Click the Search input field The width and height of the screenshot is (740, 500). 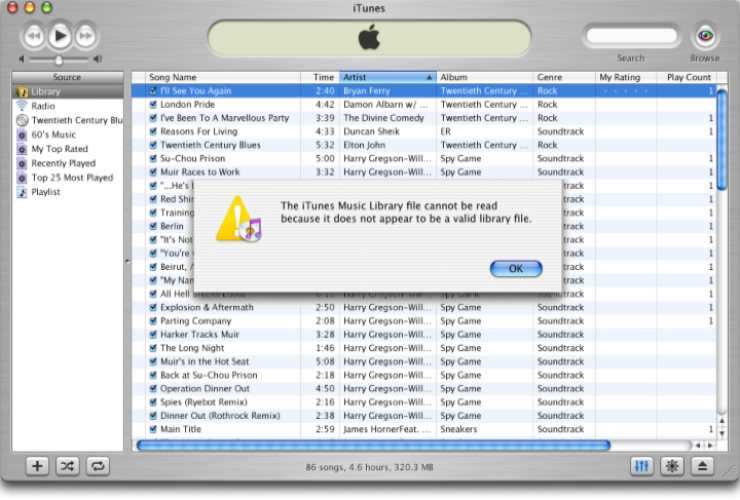click(x=631, y=36)
